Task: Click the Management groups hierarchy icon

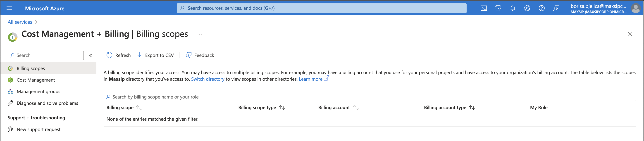Action: click(x=10, y=92)
